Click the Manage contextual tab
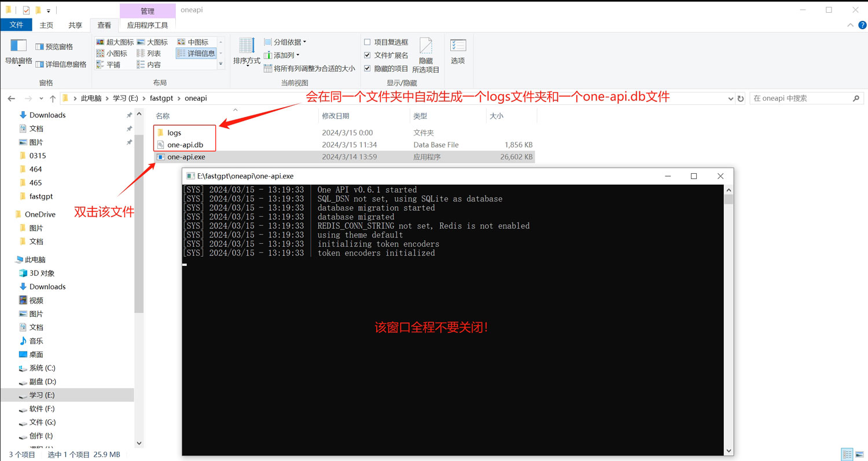The height and width of the screenshot is (461, 868). coord(148,11)
